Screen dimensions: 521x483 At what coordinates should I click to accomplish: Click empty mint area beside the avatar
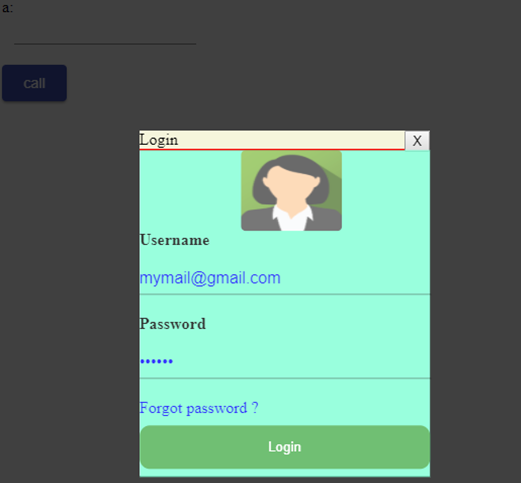[x=383, y=190]
